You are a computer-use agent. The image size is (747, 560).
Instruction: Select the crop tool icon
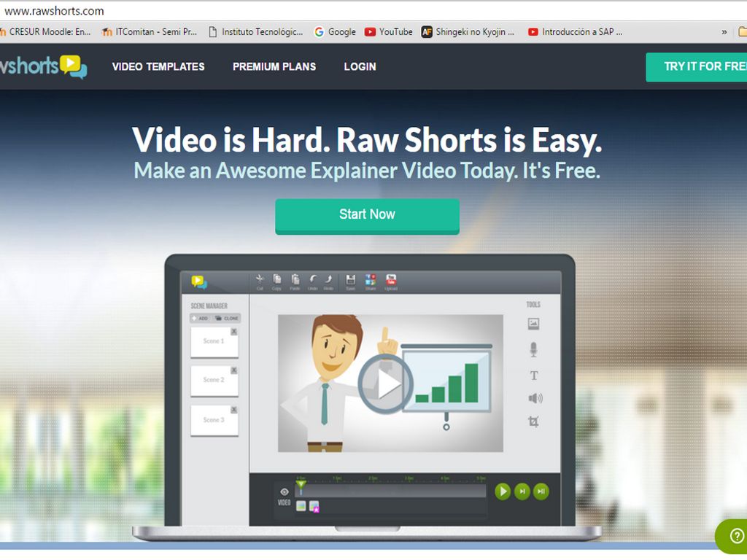pyautogui.click(x=533, y=421)
